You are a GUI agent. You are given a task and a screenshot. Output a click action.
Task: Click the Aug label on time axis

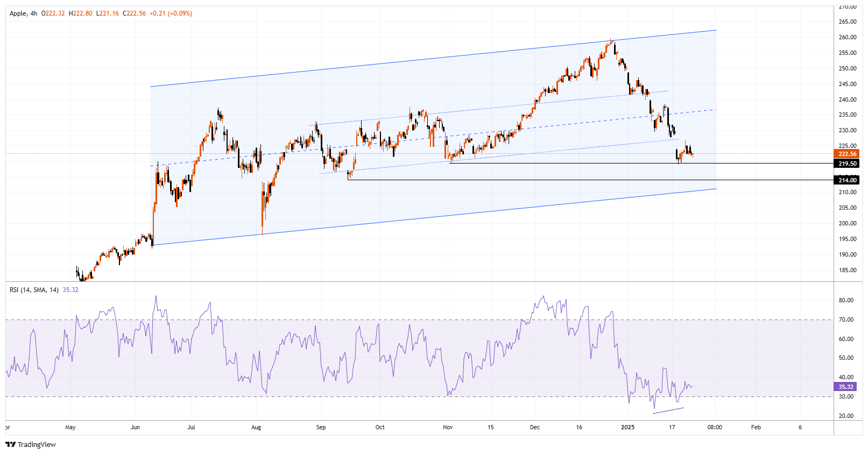click(x=256, y=428)
